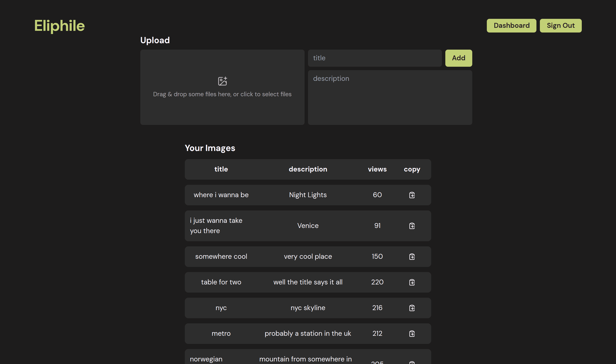
Task: Copy link for 'somewhere cool' row
Action: (x=412, y=257)
